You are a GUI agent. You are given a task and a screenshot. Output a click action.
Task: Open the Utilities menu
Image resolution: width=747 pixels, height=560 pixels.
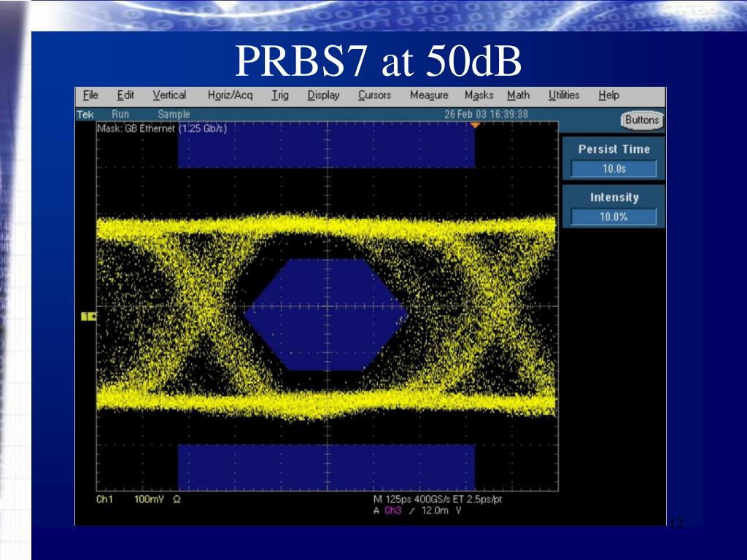click(x=564, y=95)
